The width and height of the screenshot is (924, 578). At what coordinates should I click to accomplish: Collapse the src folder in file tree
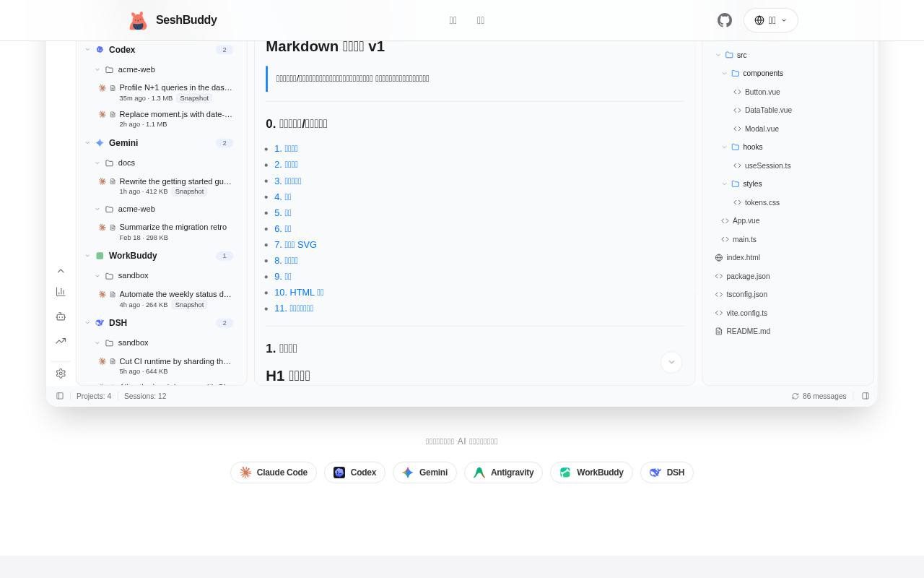pyautogui.click(x=718, y=55)
